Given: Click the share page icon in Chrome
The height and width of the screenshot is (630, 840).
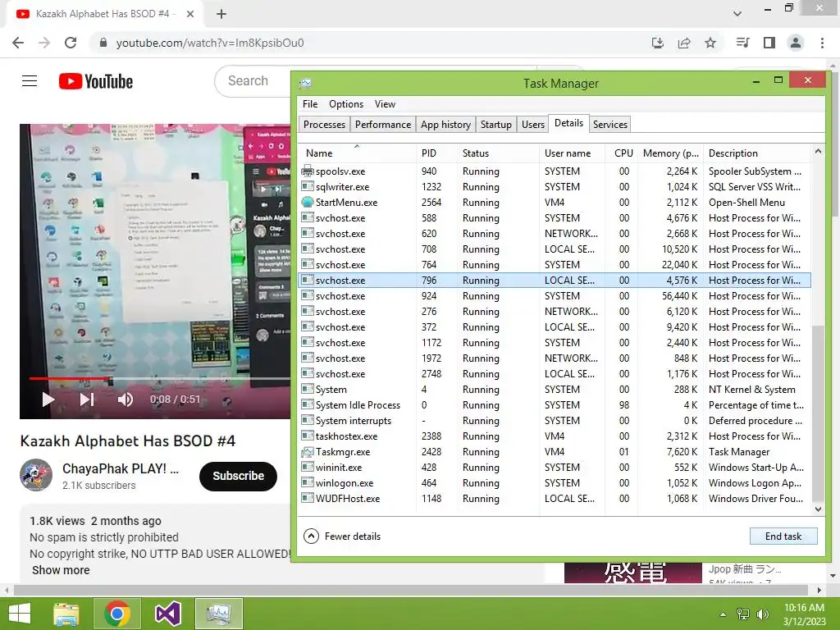Looking at the screenshot, I should point(684,43).
